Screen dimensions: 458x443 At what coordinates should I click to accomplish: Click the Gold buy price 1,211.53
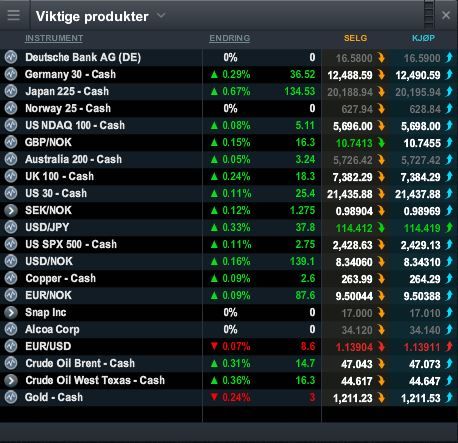pos(421,398)
